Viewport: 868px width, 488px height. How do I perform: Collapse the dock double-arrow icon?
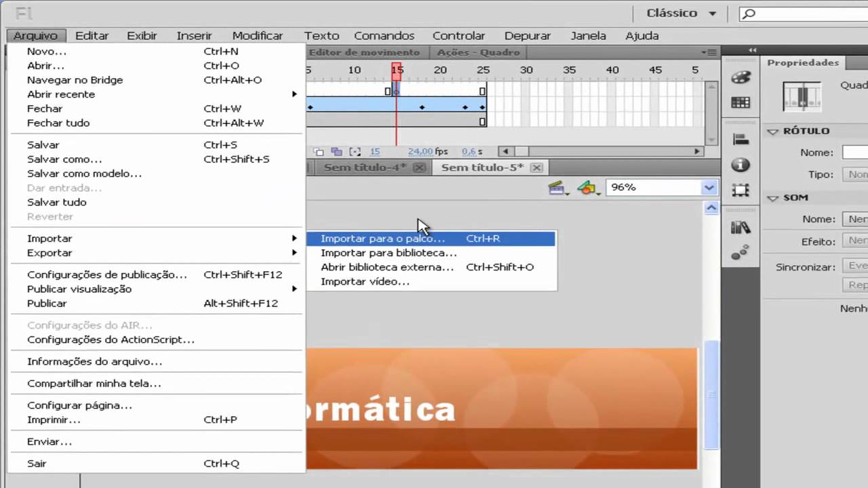click(753, 50)
